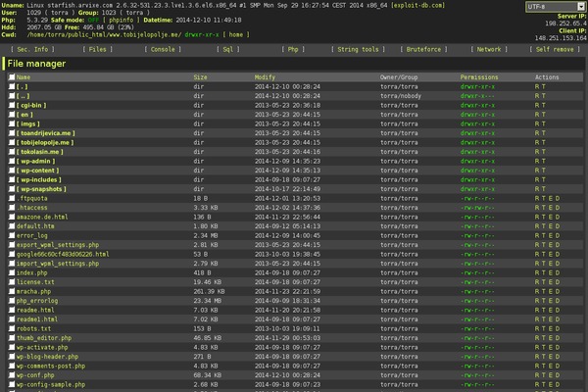Screen dimensions: 588x392
Task: Open the wp-includes directory
Action: coord(39,179)
